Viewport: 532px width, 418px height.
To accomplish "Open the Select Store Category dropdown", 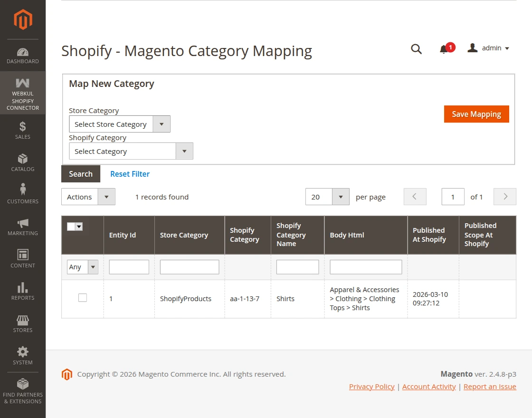I will point(119,124).
